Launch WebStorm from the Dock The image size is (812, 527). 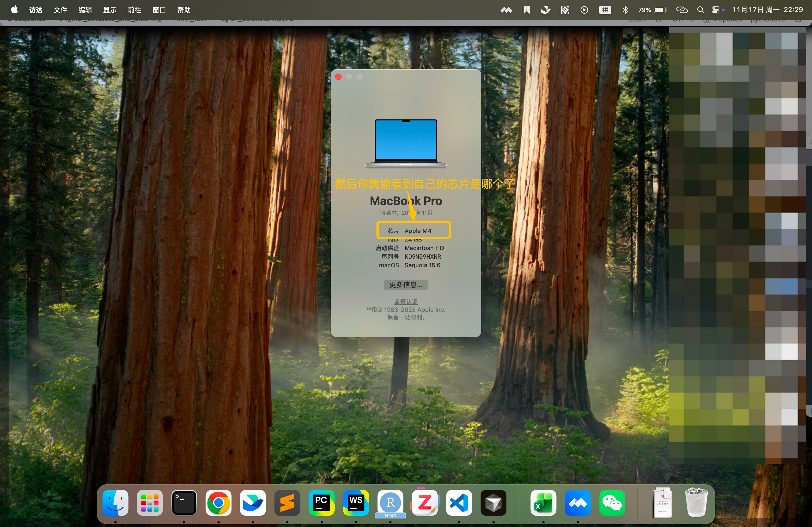tap(356, 503)
